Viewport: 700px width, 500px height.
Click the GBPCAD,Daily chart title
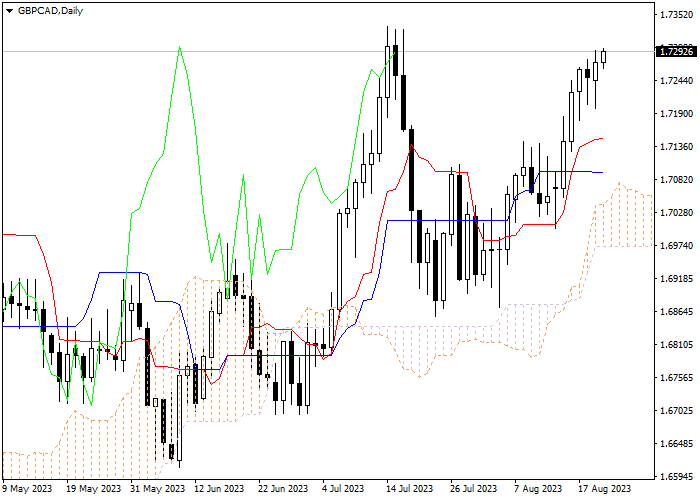pyautogui.click(x=50, y=11)
